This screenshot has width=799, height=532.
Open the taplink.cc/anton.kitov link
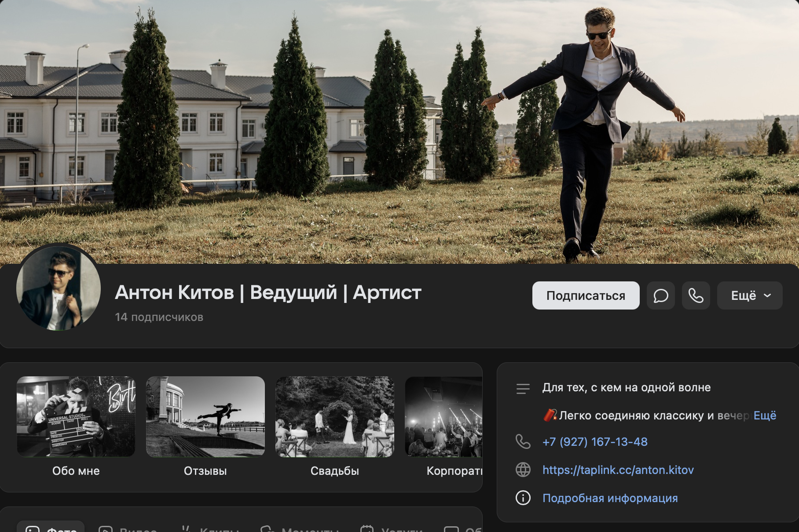point(618,470)
